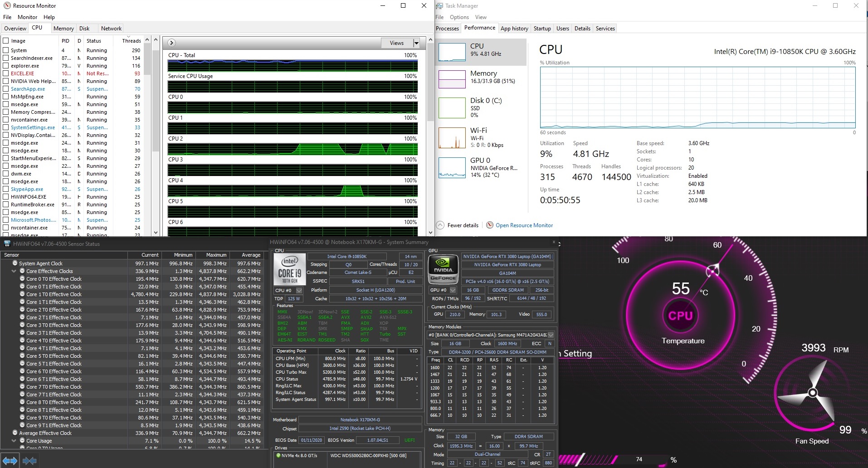
Task: Click the TDP 125 W field in HWiNFO
Action: click(x=293, y=298)
